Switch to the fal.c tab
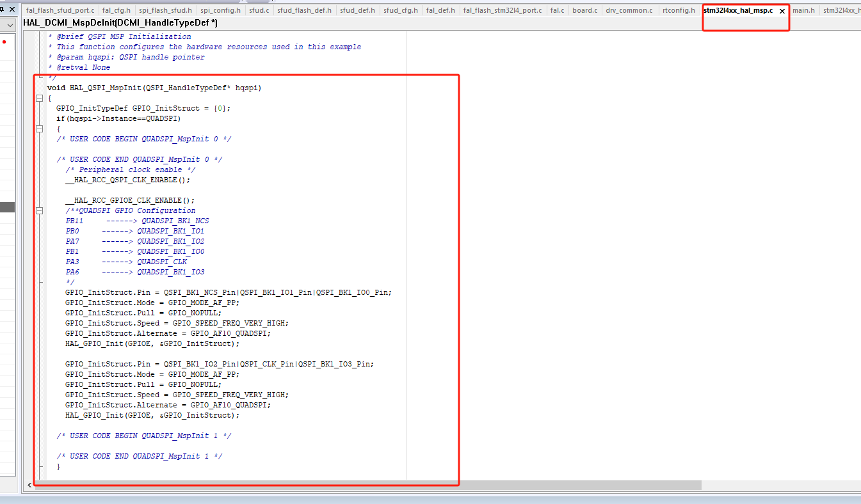Viewport: 861px width, 504px height. [x=558, y=10]
